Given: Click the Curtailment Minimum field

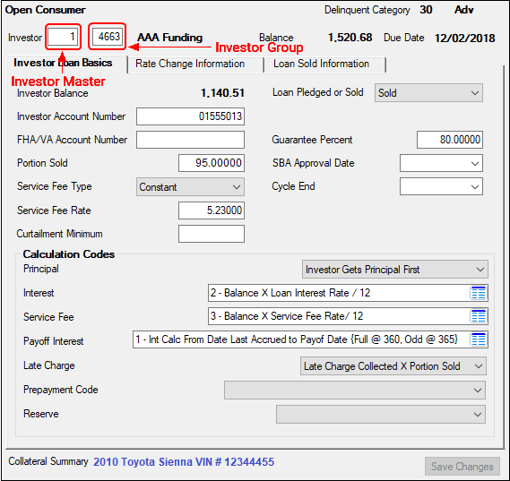Looking at the screenshot, I should (211, 234).
